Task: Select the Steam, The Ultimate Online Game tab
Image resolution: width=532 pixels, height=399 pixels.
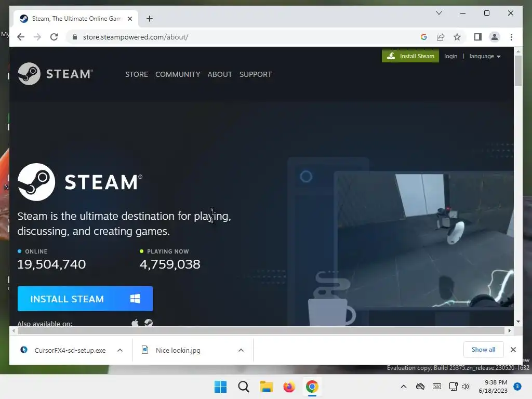Action: [76, 19]
